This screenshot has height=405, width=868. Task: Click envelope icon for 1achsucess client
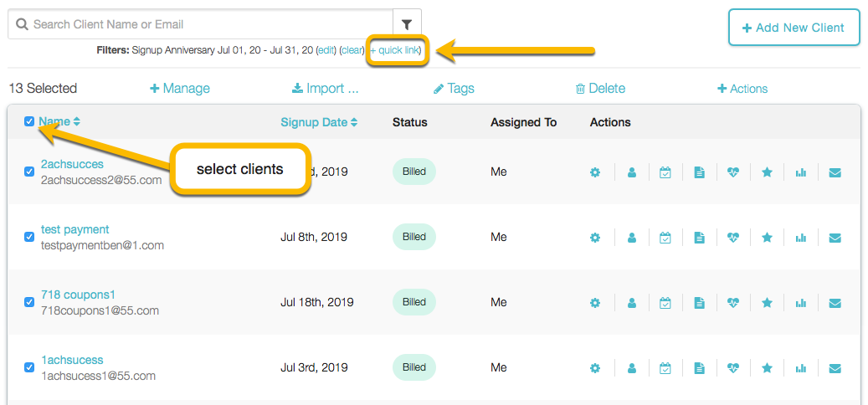tap(835, 368)
